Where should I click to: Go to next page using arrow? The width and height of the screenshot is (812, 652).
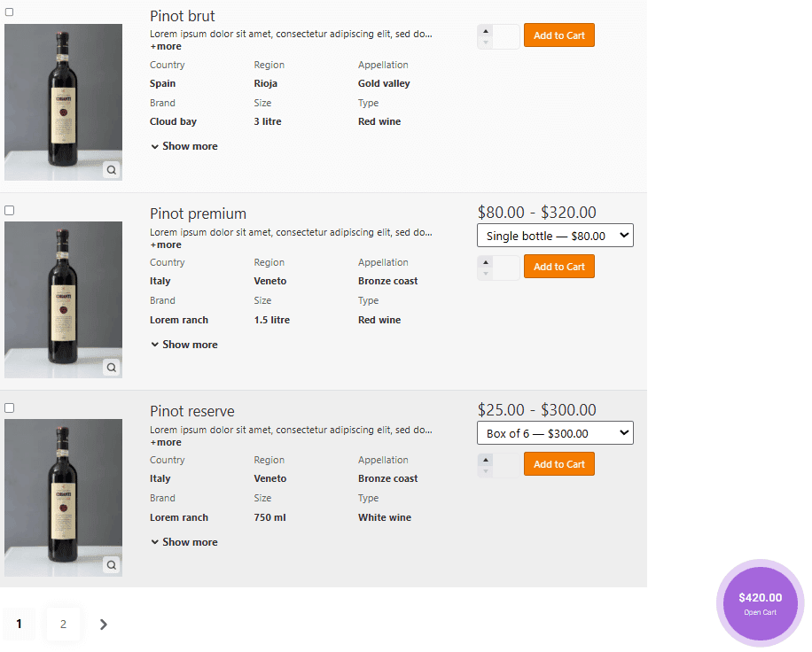click(x=104, y=625)
